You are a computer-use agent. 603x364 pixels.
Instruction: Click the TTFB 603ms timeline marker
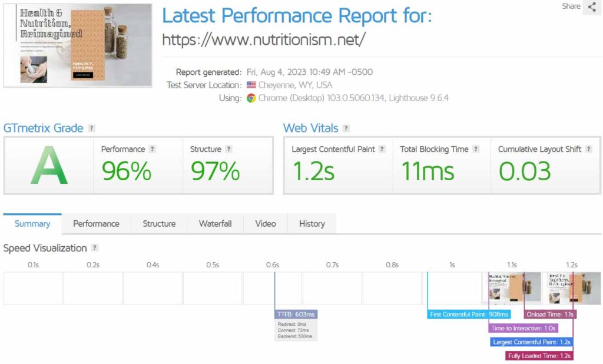pyautogui.click(x=296, y=315)
